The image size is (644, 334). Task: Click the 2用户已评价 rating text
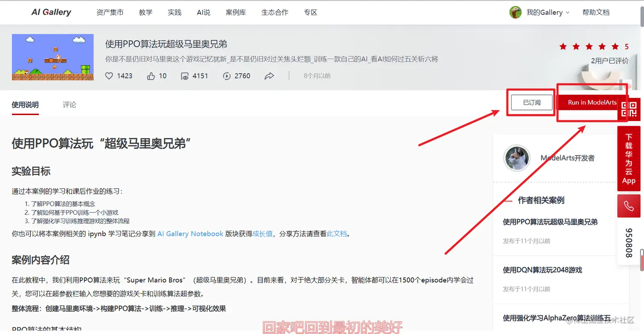610,60
